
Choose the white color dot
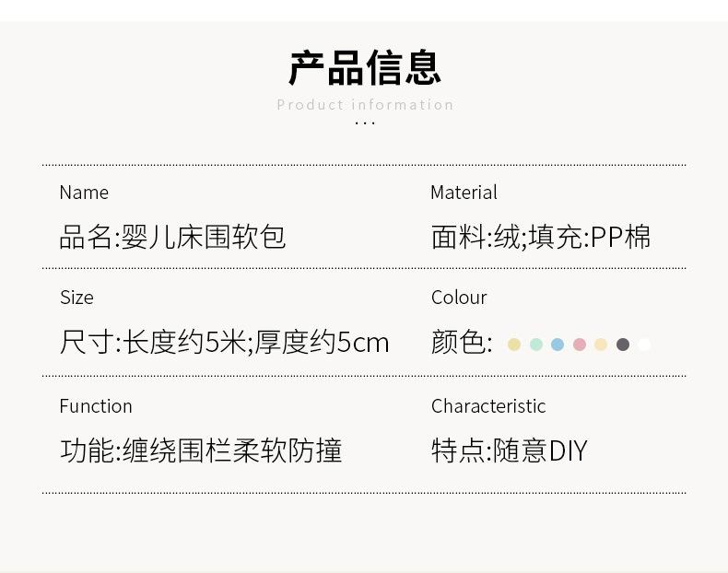click(x=644, y=345)
